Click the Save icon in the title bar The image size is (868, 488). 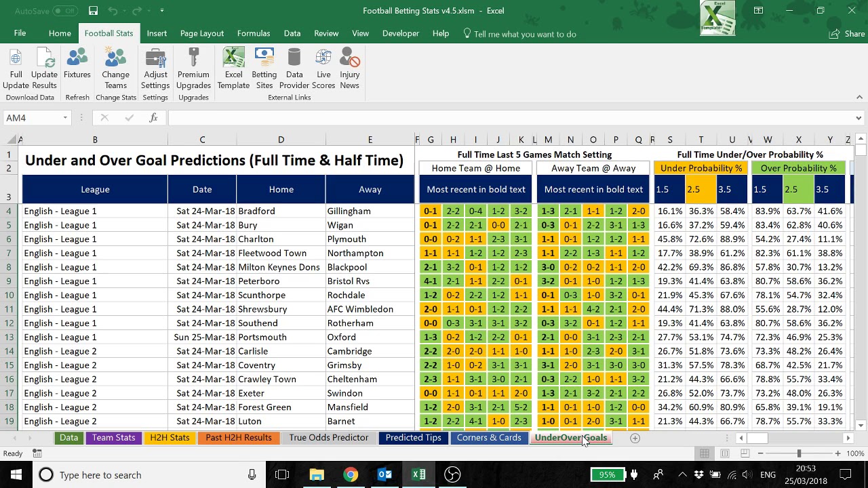point(93,11)
